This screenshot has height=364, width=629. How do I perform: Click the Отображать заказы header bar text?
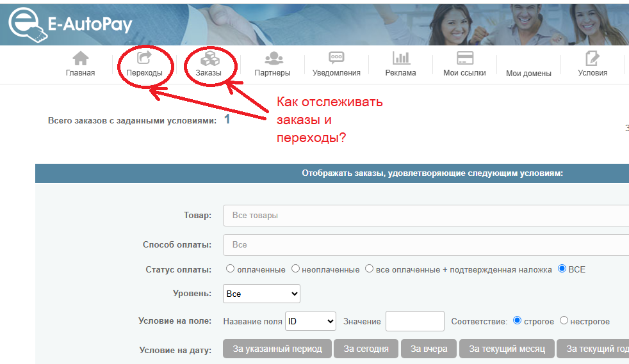point(432,173)
